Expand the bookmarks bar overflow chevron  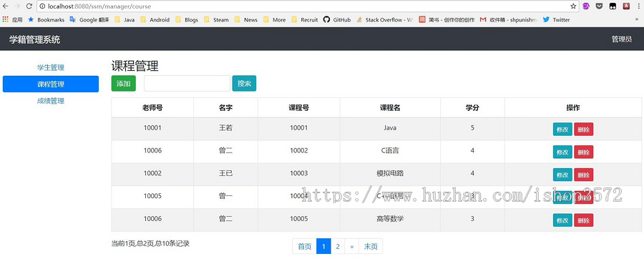pos(637,19)
